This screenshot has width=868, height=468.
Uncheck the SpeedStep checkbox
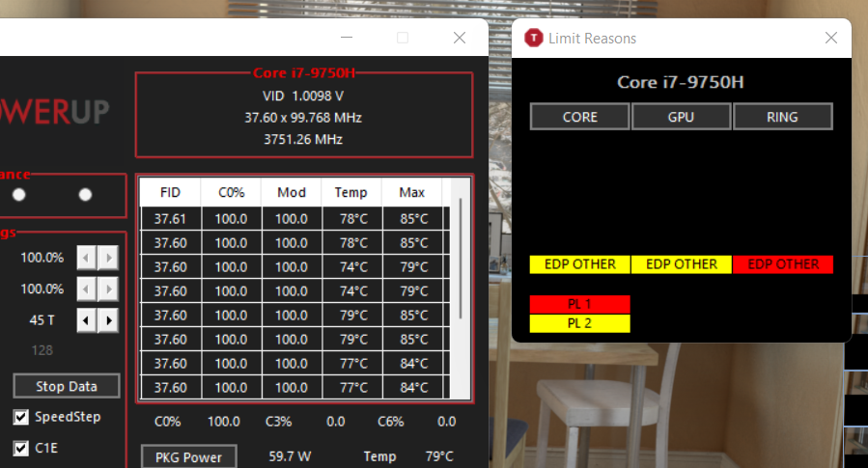[21, 417]
